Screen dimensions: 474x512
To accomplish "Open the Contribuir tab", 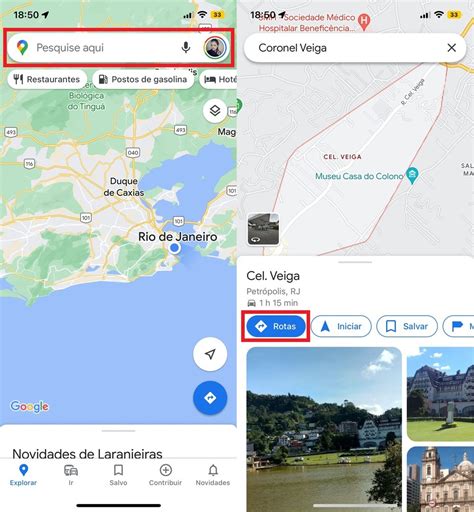I will tap(166, 475).
